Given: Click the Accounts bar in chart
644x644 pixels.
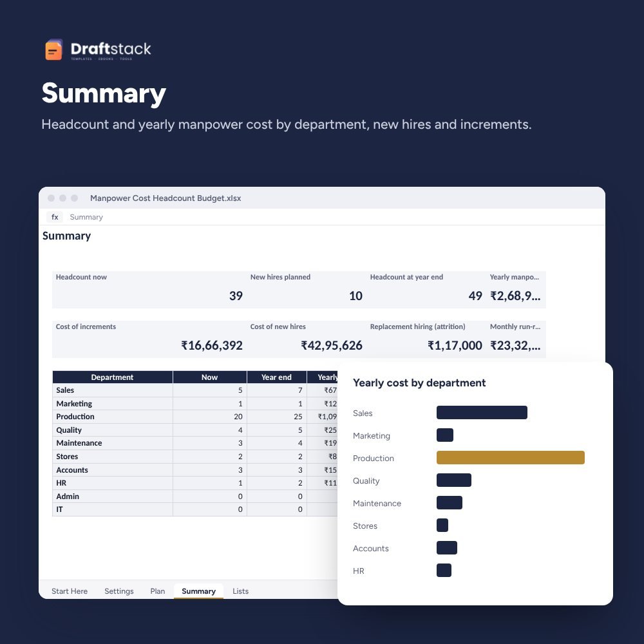Looking at the screenshot, I should click(x=447, y=548).
